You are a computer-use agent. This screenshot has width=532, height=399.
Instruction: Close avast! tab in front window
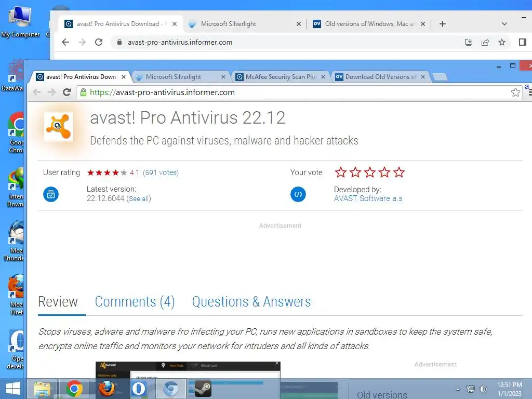124,77
